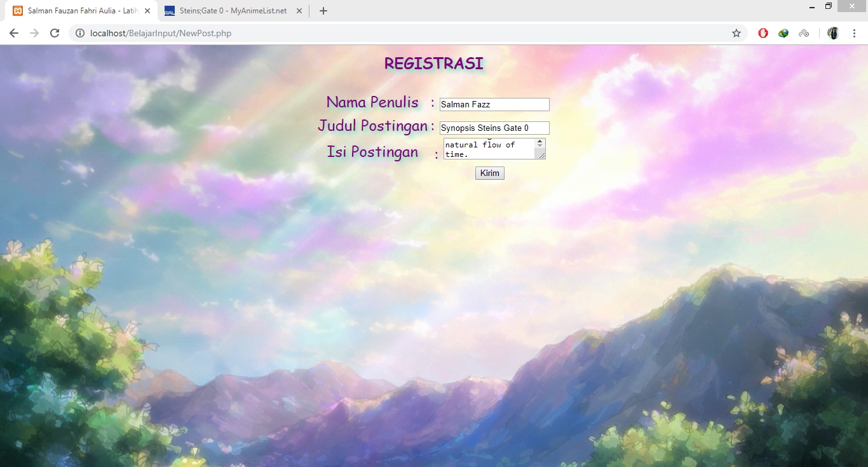This screenshot has width=868, height=467.
Task: Submit the form with Kirim button
Action: tap(490, 173)
